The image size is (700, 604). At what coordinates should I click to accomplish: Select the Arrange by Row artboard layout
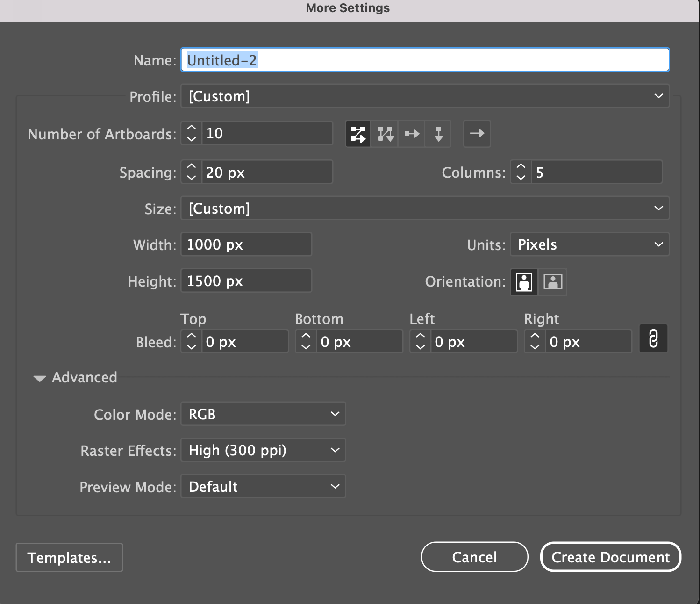coord(411,134)
